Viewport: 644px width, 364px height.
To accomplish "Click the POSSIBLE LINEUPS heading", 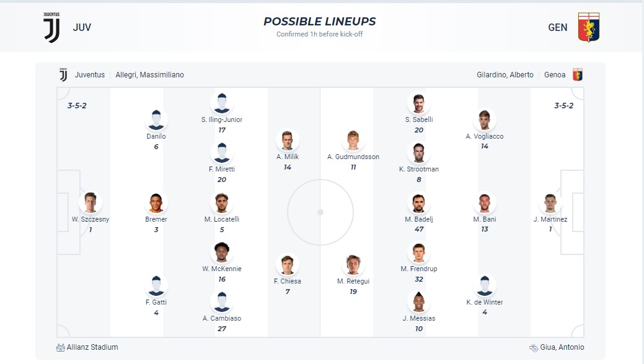I will coord(322,21).
